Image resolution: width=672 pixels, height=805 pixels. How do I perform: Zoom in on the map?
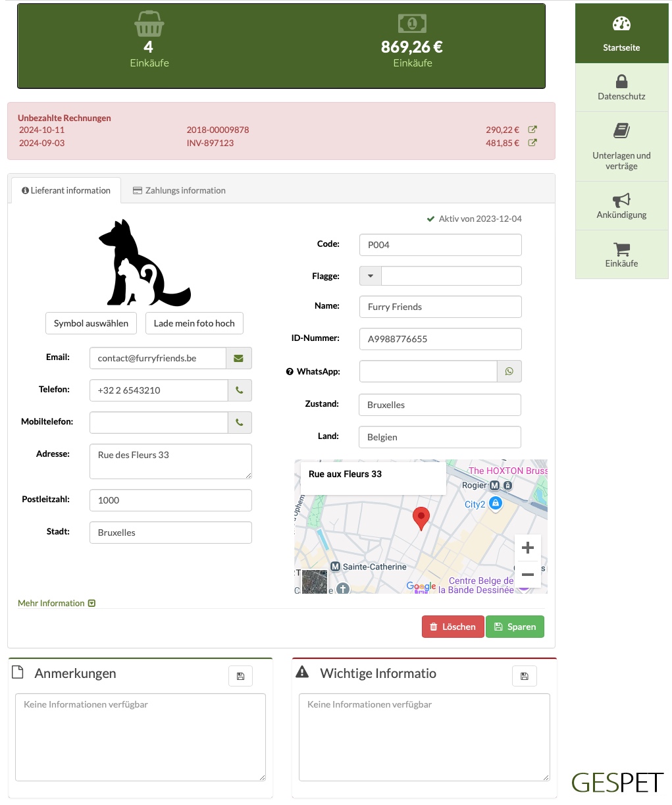528,548
